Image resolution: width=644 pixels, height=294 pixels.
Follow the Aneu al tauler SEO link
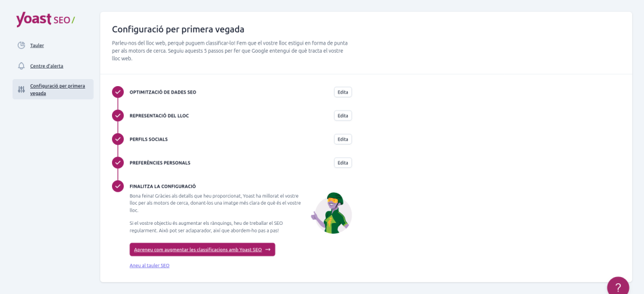coord(149,266)
